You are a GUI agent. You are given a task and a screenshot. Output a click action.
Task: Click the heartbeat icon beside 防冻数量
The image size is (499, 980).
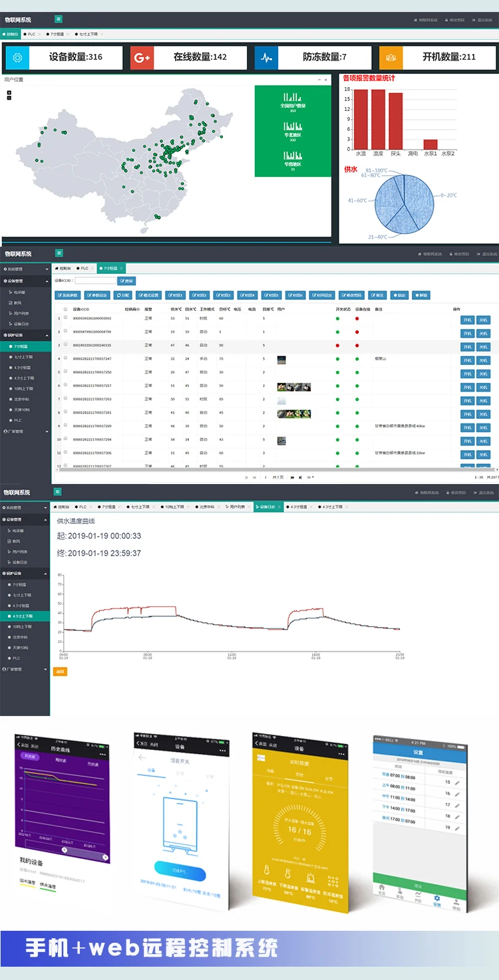tap(266, 57)
